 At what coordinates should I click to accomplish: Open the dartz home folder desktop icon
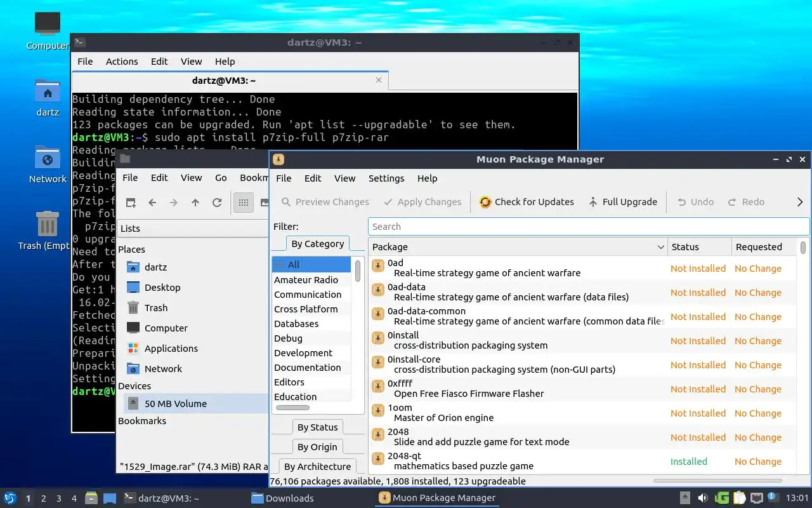tap(48, 98)
